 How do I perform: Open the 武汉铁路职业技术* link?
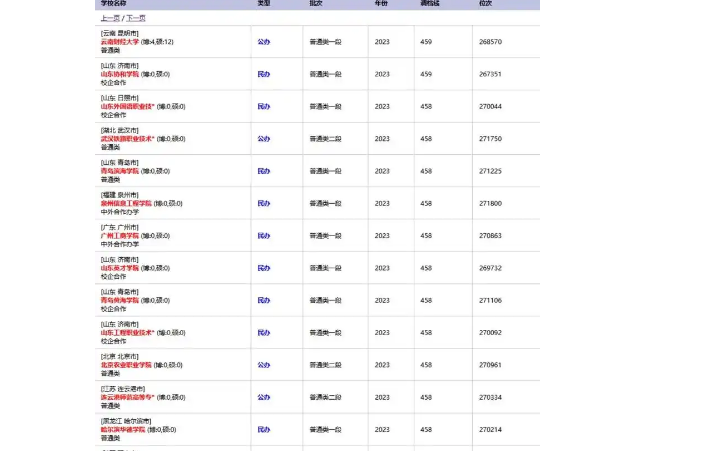[127, 139]
